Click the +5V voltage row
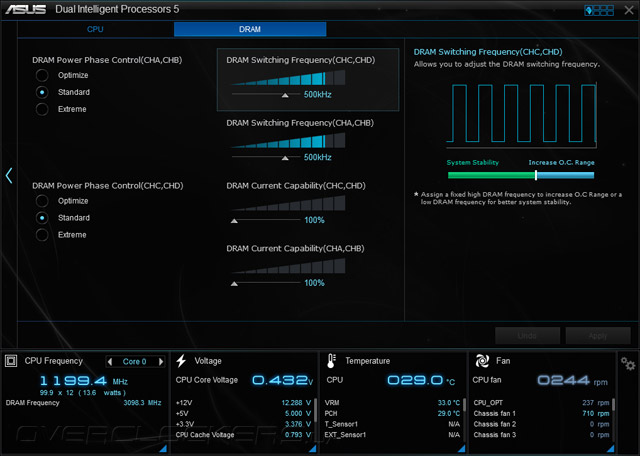Screen dimensions: 640x456 243,414
